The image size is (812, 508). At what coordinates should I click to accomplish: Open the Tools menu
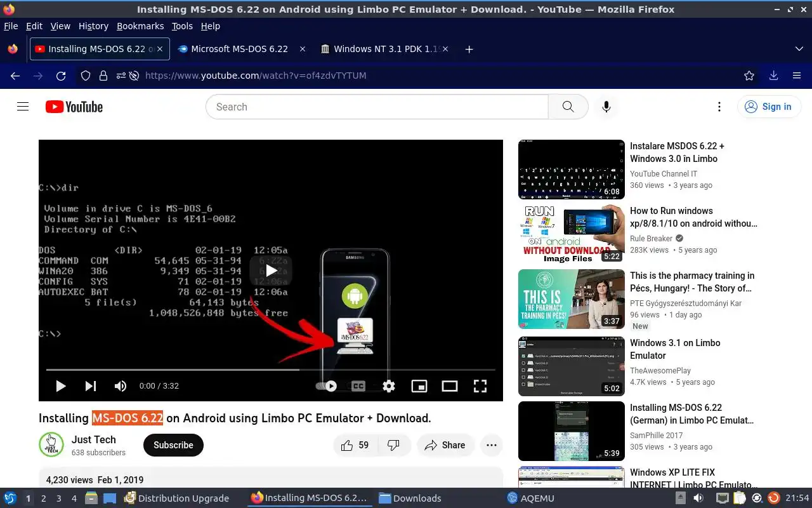[182, 26]
